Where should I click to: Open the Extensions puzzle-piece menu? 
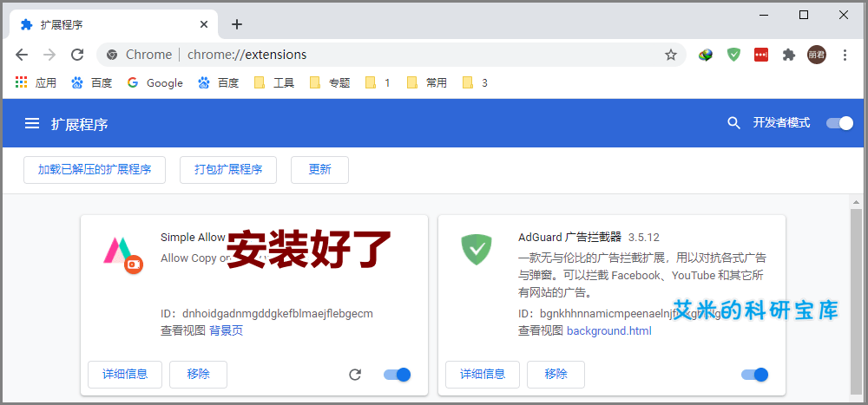coord(789,55)
